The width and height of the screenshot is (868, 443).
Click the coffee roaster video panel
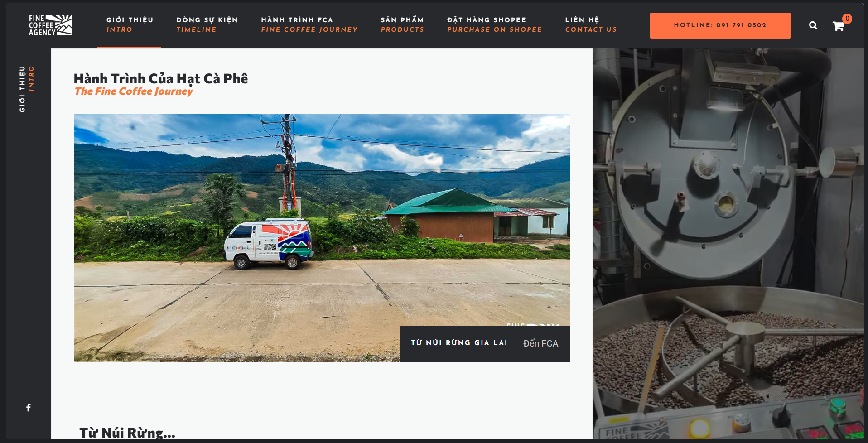click(728, 244)
